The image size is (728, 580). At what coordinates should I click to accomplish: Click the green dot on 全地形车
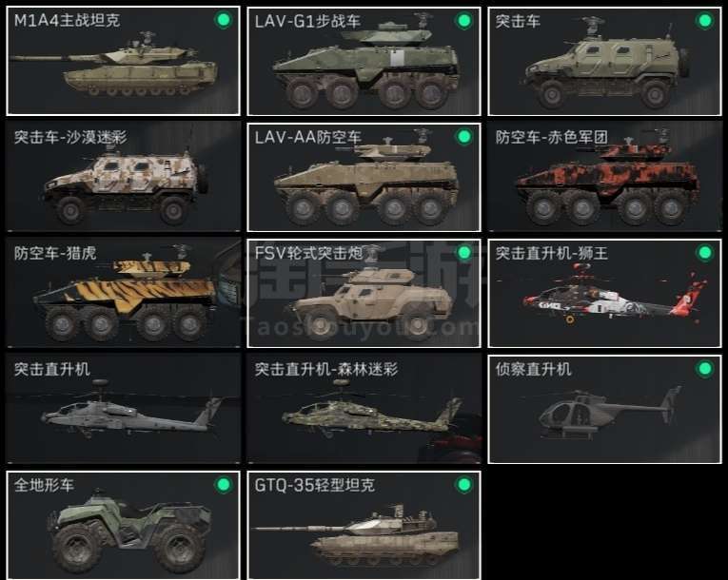click(x=224, y=484)
